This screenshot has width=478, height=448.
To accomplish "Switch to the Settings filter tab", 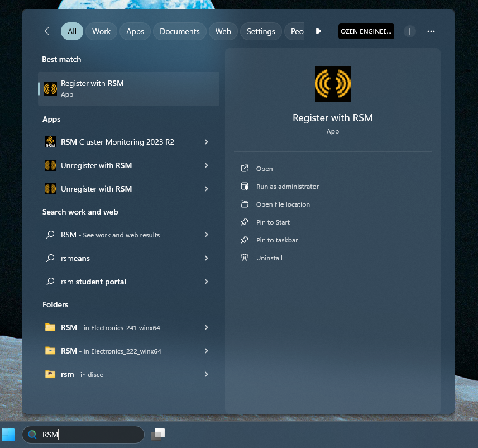I will 261,31.
